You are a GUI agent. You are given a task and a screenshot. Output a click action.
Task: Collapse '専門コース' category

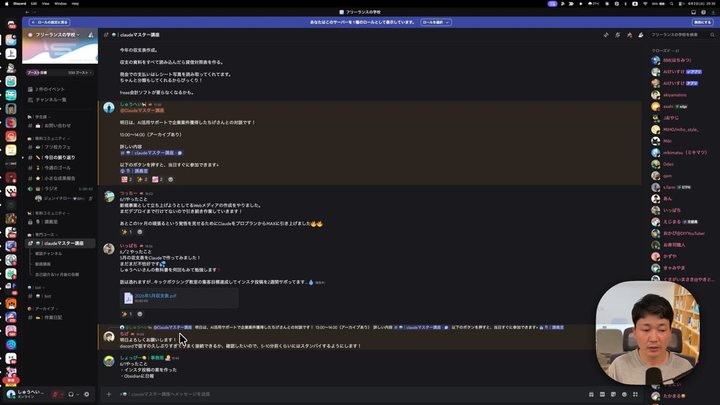tap(45, 235)
